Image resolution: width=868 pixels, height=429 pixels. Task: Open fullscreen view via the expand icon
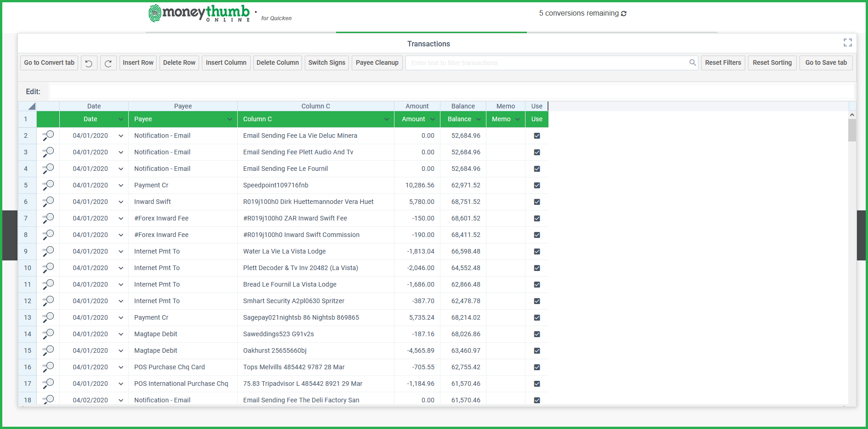click(x=848, y=43)
